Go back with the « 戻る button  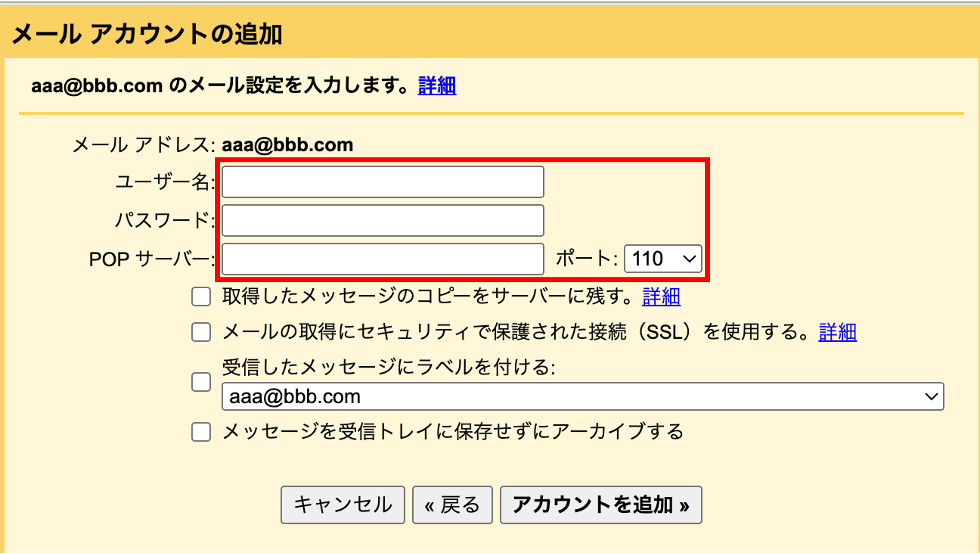tap(452, 505)
